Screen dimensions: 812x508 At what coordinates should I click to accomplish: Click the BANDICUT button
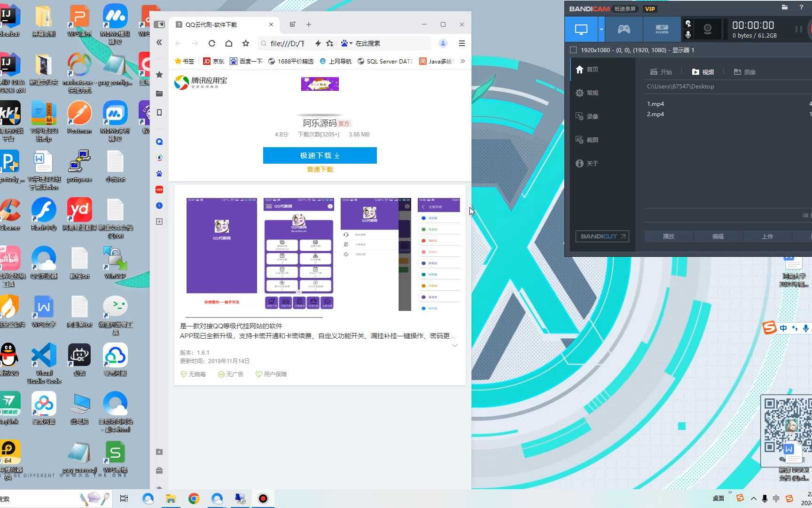602,236
